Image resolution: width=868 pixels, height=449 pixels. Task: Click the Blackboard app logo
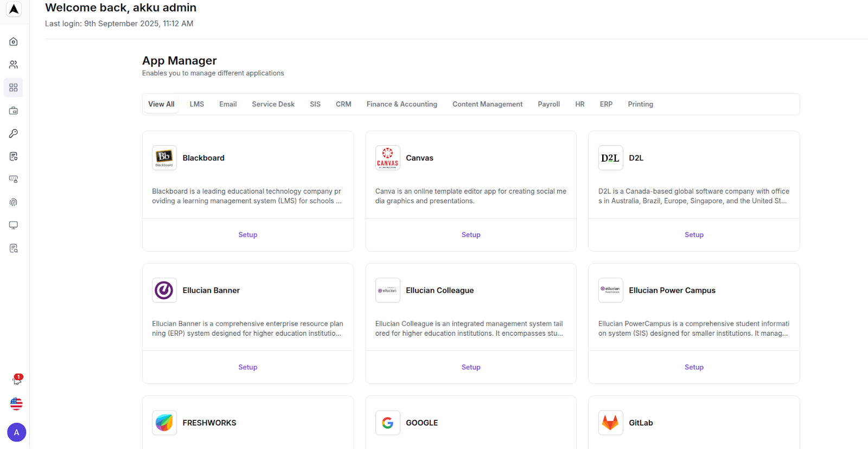pos(164,158)
